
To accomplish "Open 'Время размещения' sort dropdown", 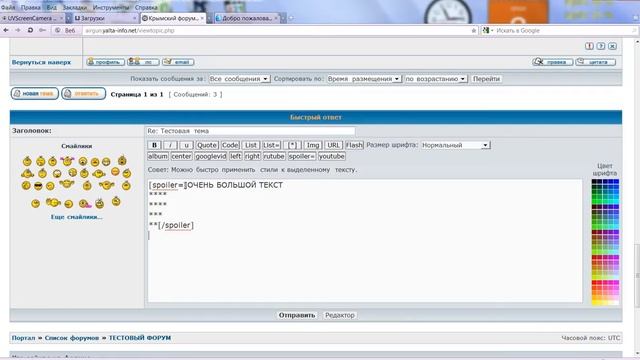I will [x=364, y=79].
